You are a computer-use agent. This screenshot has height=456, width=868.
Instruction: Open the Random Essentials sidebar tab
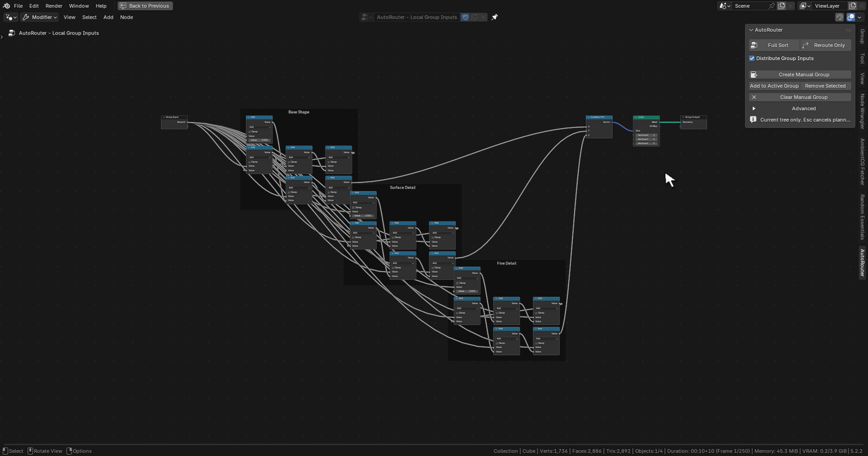[x=862, y=217]
